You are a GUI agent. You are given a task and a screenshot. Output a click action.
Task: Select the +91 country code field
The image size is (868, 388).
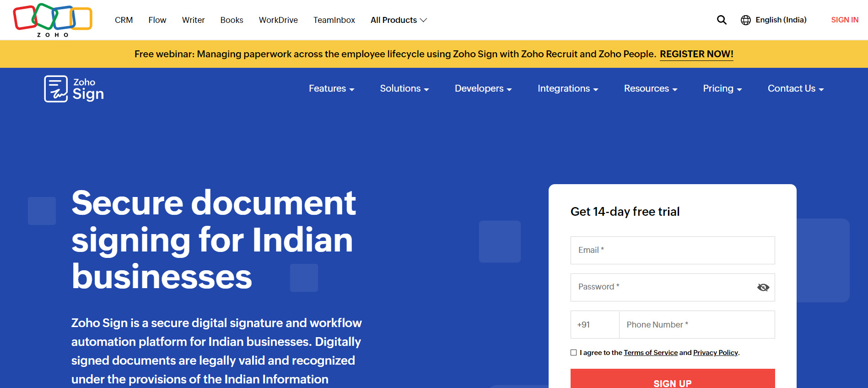click(x=595, y=325)
